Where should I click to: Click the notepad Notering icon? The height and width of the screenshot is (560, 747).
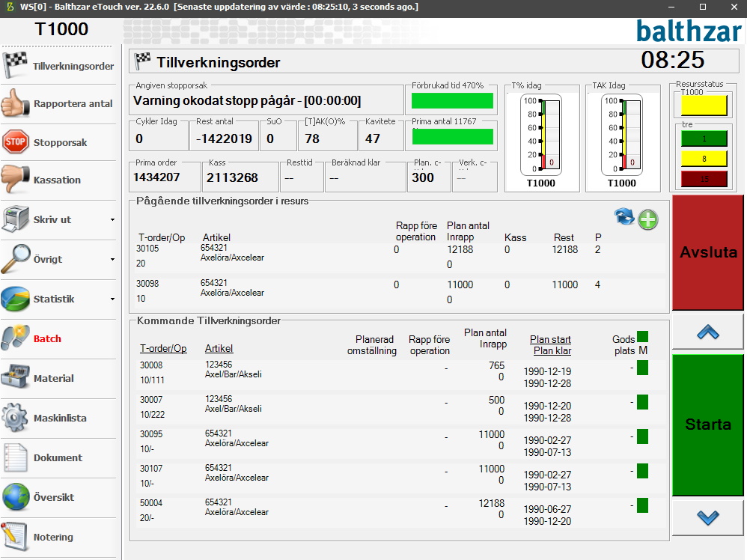[x=15, y=537]
